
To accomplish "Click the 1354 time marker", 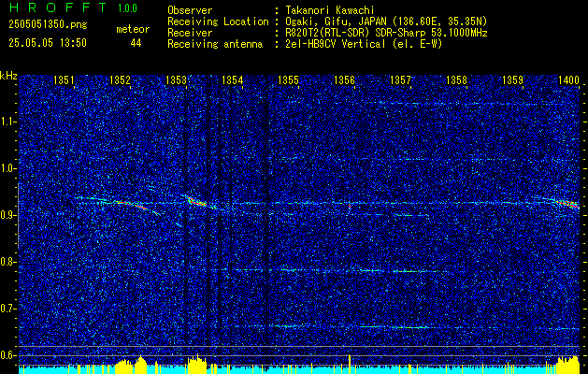I will [x=233, y=79].
